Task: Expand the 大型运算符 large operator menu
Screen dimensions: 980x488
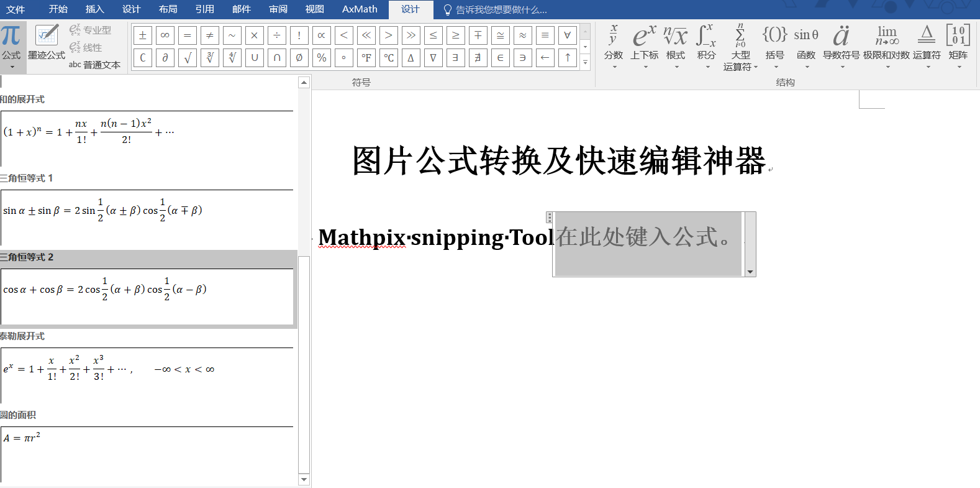Action: (740, 47)
